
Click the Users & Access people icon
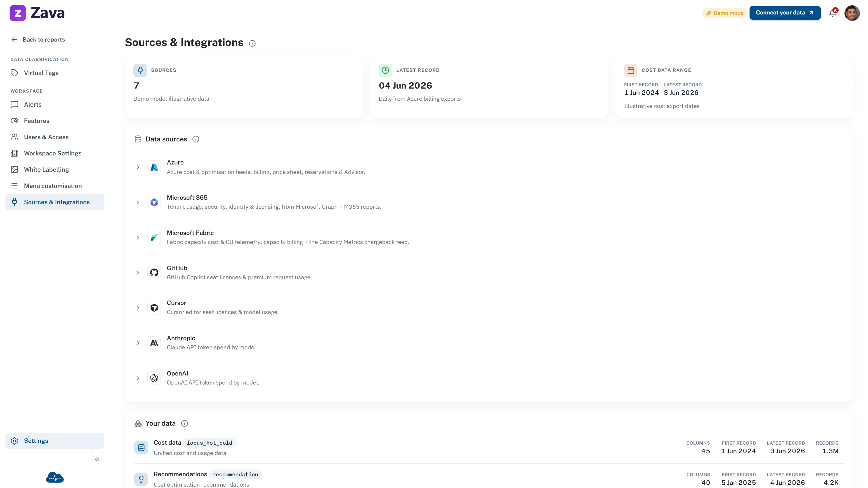coord(14,137)
